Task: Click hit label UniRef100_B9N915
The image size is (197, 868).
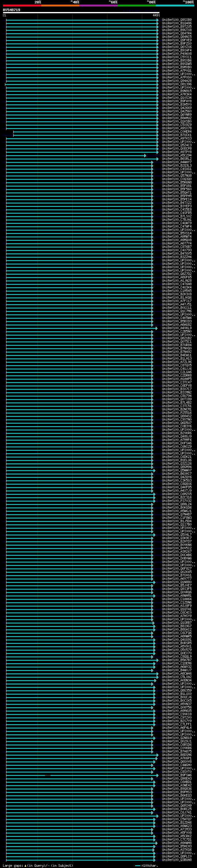Action: point(177,91)
